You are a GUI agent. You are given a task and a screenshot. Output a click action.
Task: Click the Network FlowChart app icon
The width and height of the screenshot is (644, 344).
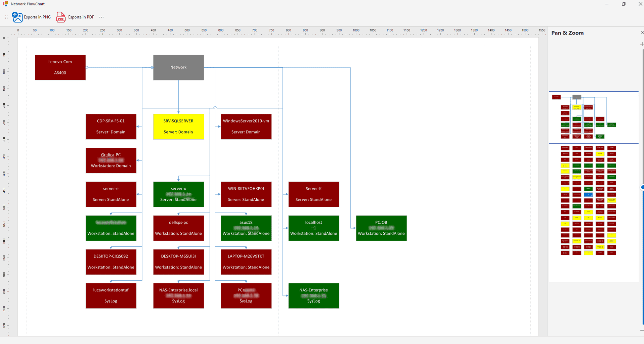coord(5,4)
